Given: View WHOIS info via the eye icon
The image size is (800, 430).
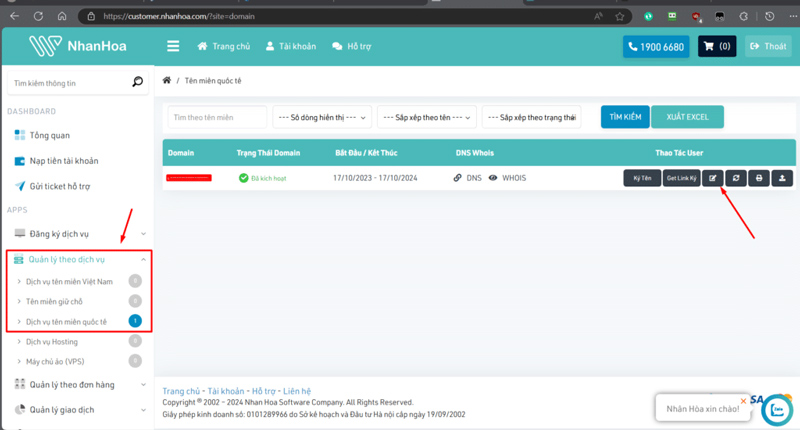Looking at the screenshot, I should coord(493,178).
